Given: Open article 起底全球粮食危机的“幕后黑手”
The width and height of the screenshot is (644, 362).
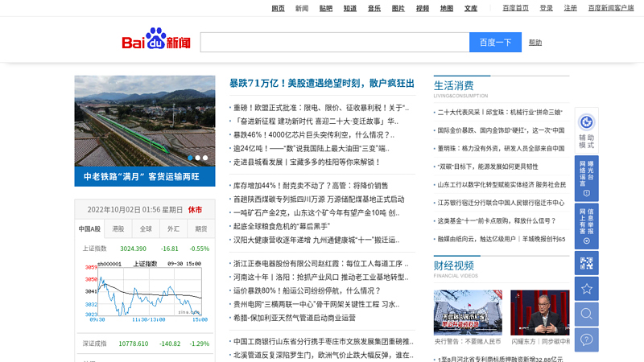Looking at the screenshot, I should 282,226.
